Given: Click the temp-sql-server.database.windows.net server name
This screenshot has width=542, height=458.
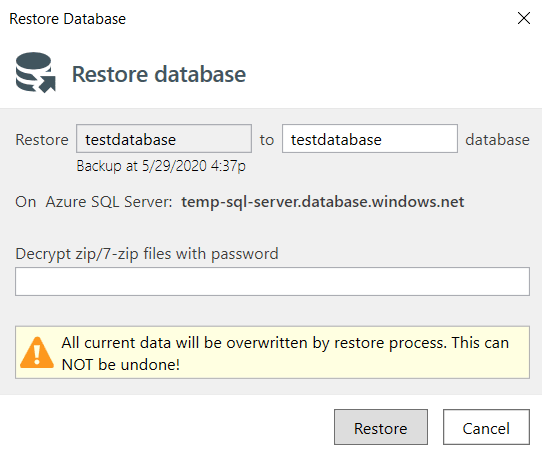Looking at the screenshot, I should tap(323, 202).
